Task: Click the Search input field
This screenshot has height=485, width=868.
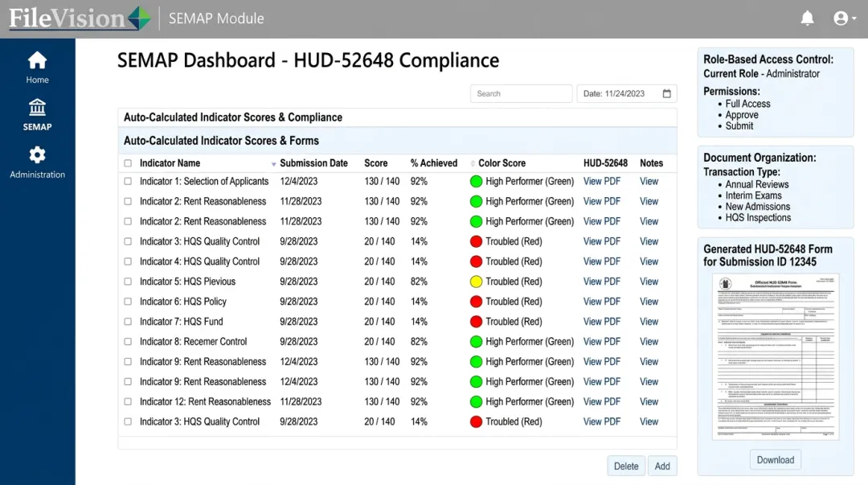Action: tap(521, 93)
